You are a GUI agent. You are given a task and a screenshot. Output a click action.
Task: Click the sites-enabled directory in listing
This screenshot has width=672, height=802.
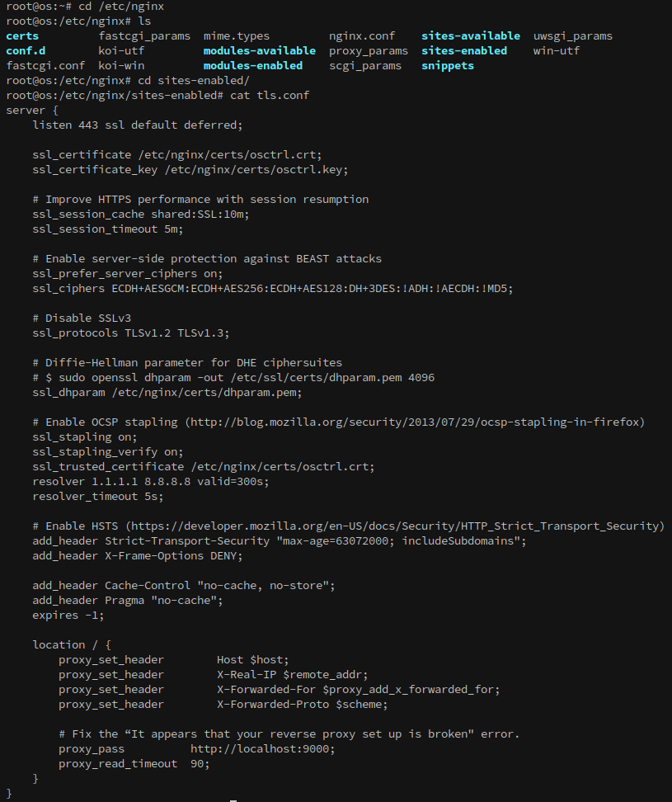click(464, 50)
